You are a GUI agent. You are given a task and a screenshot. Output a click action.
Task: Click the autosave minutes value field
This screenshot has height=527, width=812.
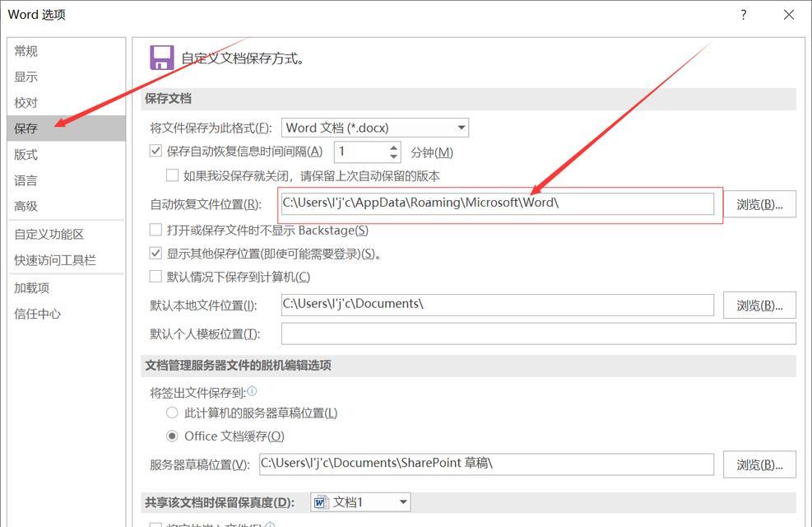pos(360,152)
